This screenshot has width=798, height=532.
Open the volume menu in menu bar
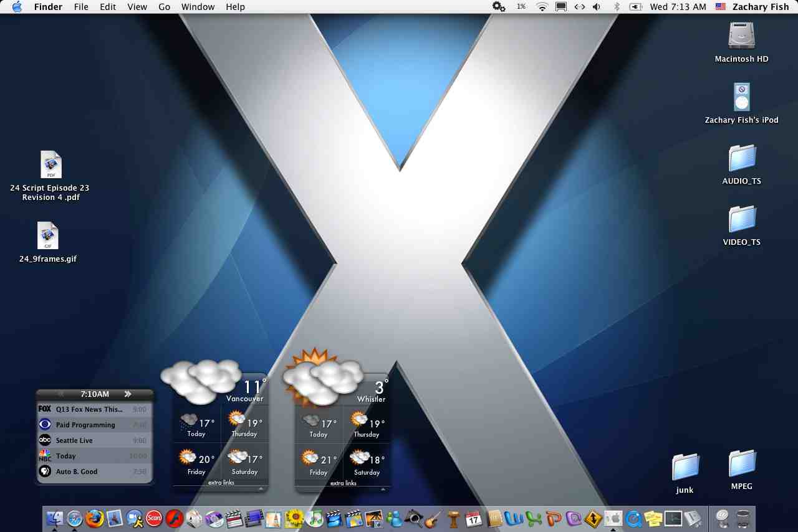click(597, 7)
